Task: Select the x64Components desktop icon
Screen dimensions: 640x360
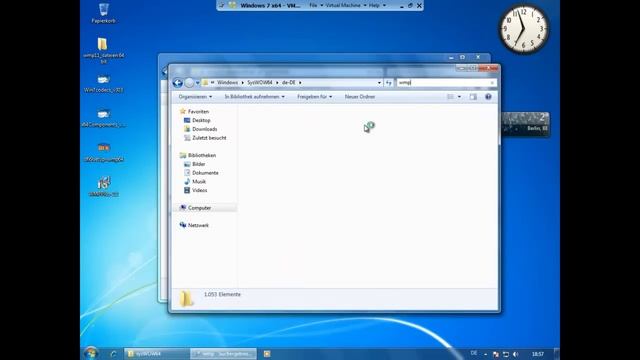Action: (x=103, y=118)
